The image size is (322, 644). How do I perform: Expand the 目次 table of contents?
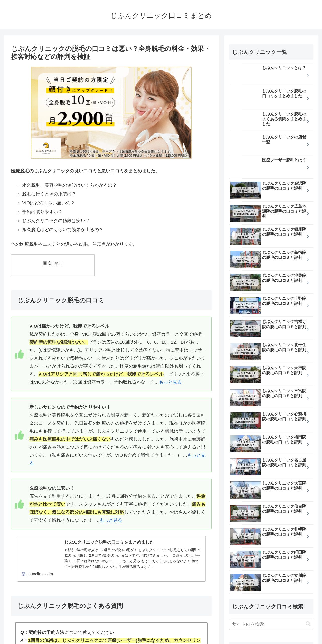(58, 263)
